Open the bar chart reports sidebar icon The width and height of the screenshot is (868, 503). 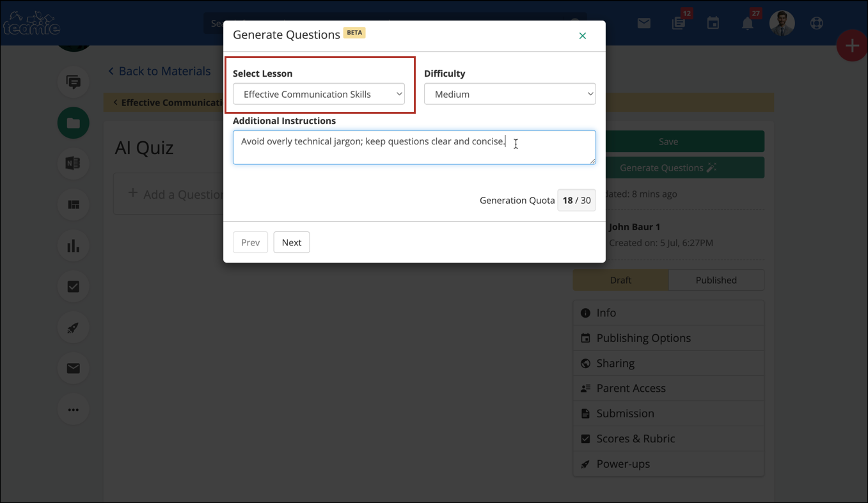pos(74,246)
